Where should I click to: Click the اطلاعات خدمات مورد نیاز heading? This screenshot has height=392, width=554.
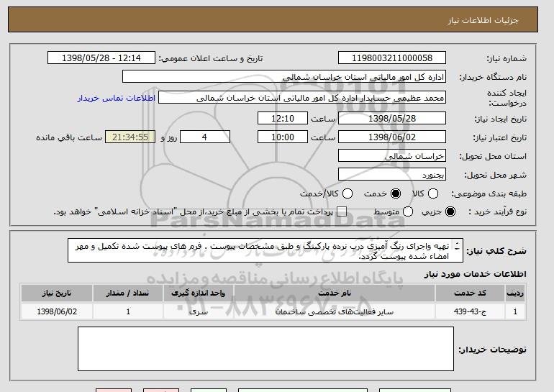pos(475,274)
